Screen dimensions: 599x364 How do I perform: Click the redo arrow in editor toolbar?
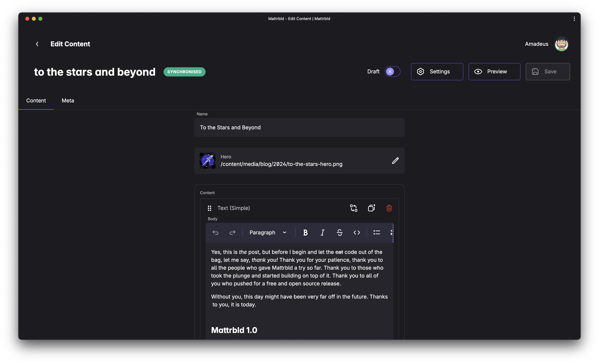tap(232, 233)
